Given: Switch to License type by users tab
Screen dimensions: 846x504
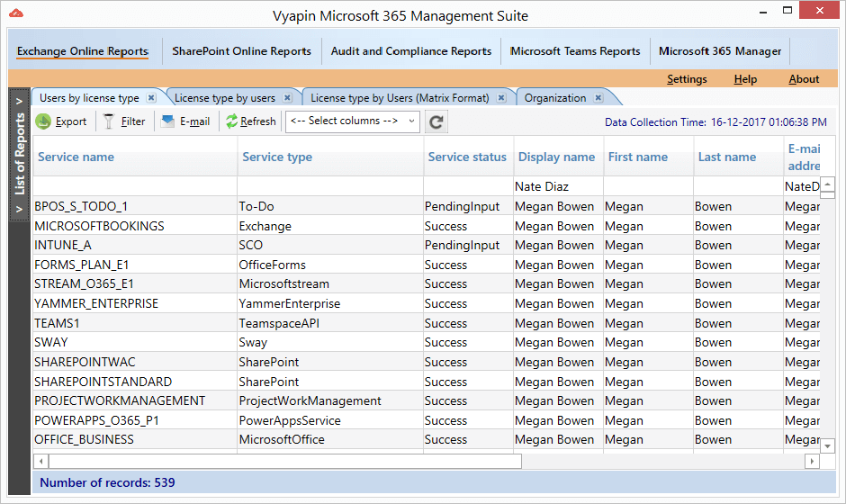Looking at the screenshot, I should [x=224, y=98].
